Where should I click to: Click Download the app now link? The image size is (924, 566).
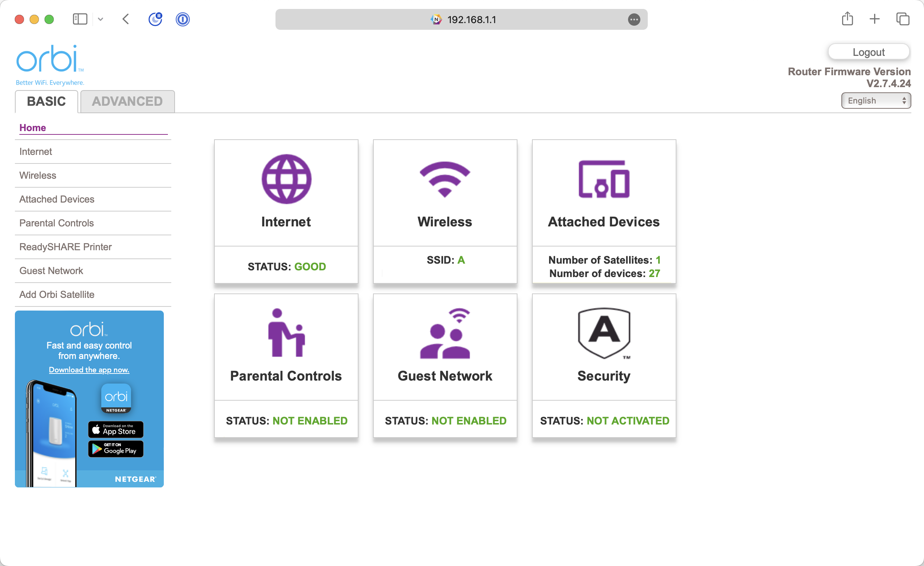coord(89,370)
